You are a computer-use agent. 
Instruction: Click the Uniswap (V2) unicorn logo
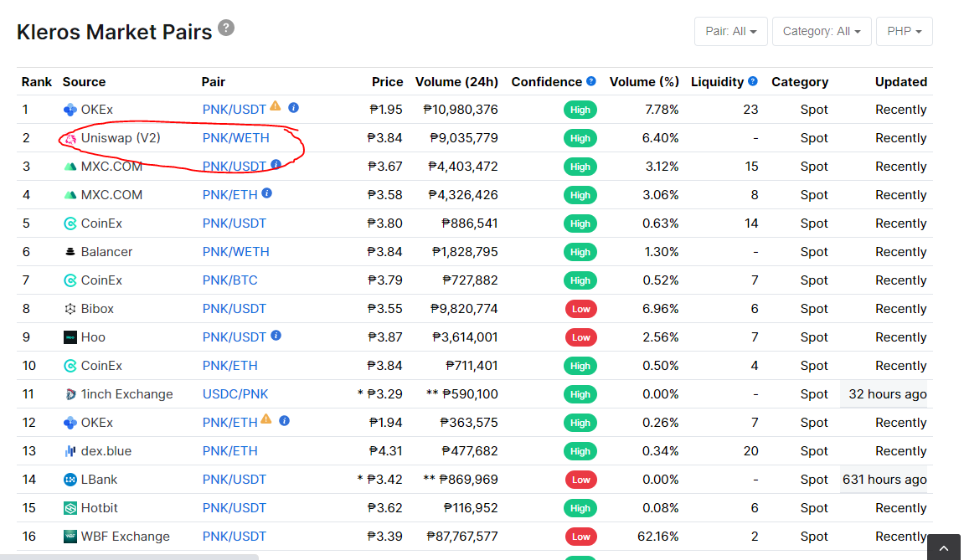pyautogui.click(x=70, y=139)
